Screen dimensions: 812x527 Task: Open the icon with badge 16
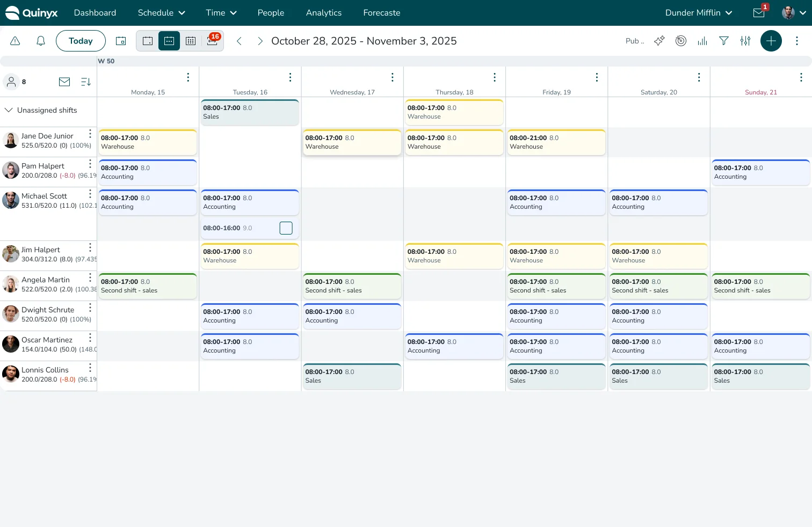[x=212, y=41]
